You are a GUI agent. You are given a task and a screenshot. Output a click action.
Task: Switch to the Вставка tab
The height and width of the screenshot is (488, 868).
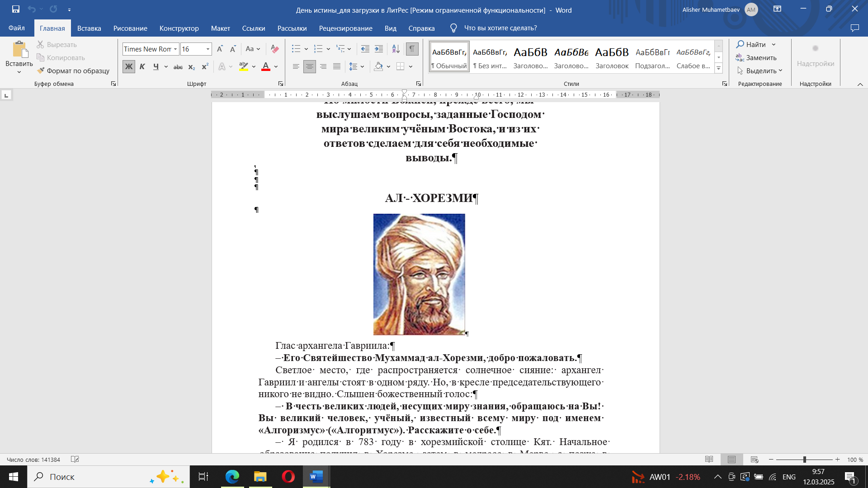(89, 28)
